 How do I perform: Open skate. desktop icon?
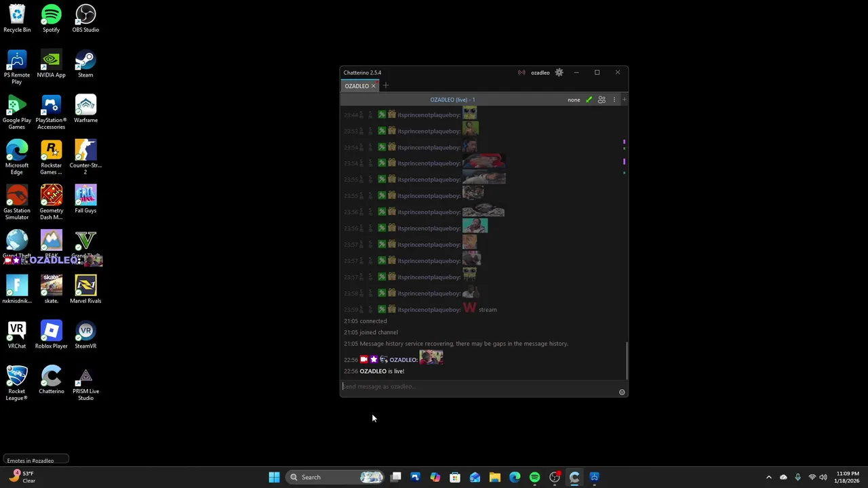point(51,289)
